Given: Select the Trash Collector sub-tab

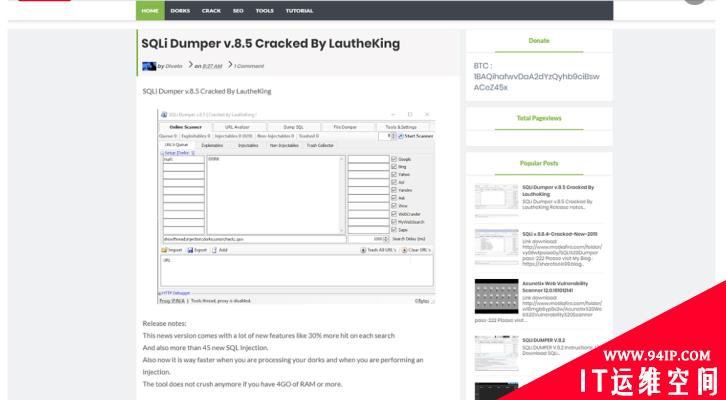Looking at the screenshot, I should click(320, 145).
